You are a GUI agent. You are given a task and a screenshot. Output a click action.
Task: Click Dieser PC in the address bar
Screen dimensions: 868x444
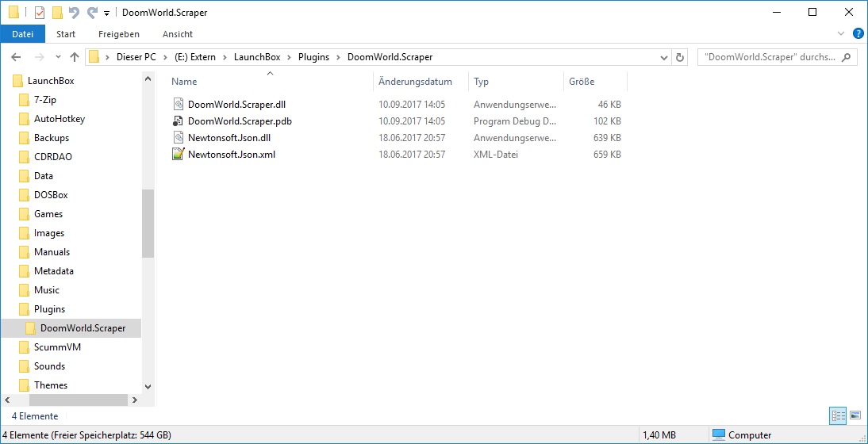136,57
